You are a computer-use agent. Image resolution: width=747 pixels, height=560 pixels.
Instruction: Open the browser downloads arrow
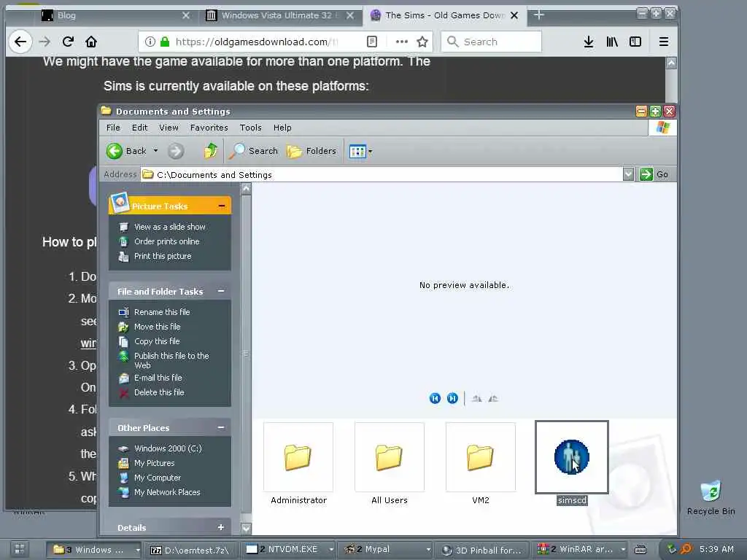pos(589,42)
